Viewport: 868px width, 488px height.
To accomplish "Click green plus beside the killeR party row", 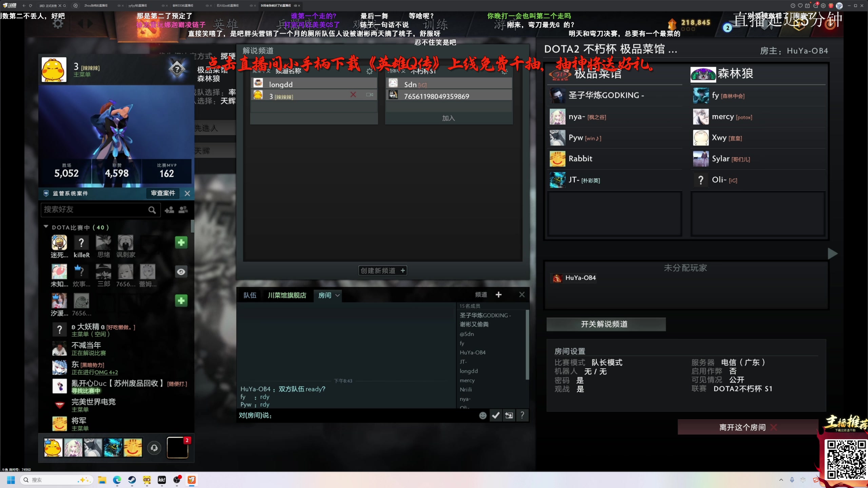I will coord(181,242).
